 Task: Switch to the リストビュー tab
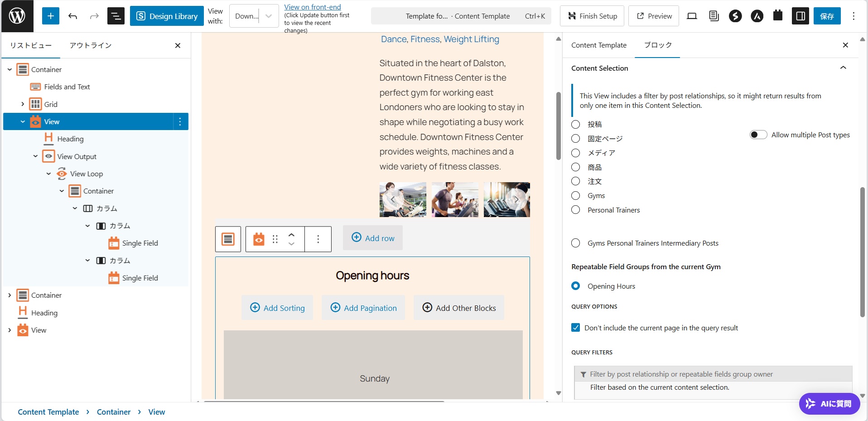[x=31, y=45]
